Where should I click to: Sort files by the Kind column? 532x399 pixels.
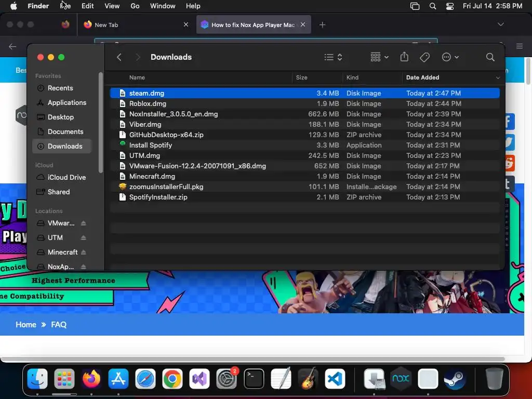coord(352,77)
